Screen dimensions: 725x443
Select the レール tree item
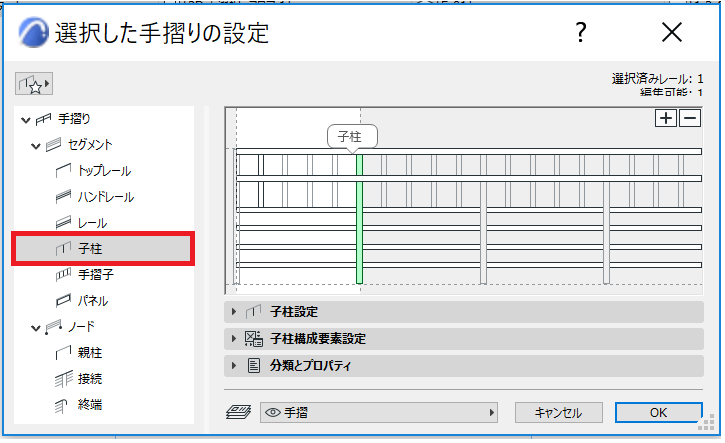click(x=92, y=223)
